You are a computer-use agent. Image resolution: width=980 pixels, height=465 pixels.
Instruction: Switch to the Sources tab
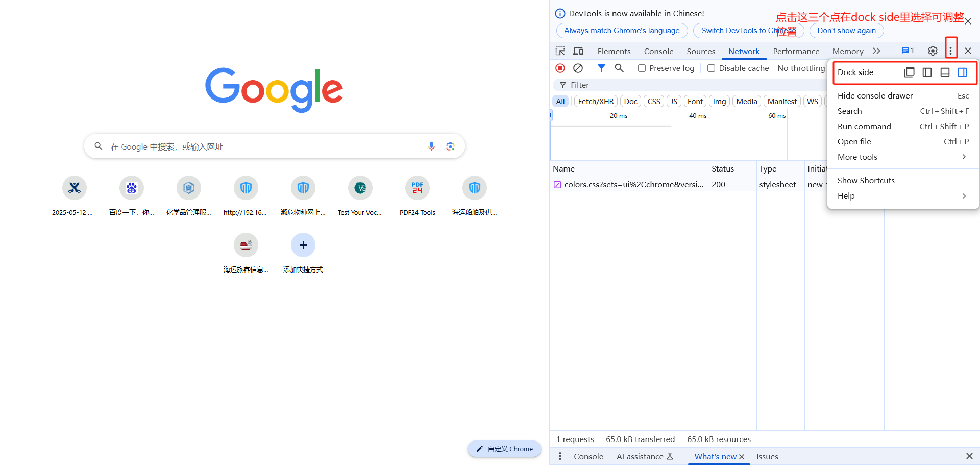(701, 51)
